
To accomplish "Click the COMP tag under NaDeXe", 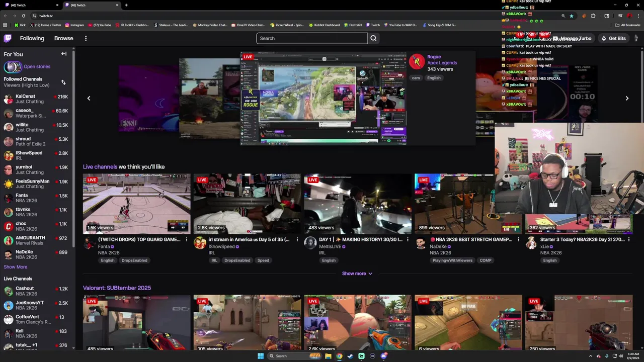I will [486, 260].
